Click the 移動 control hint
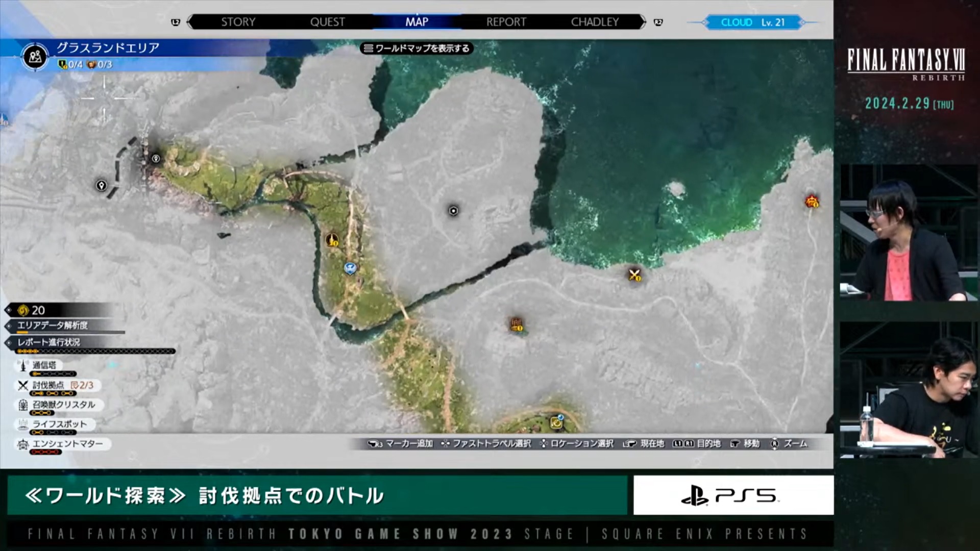 click(745, 443)
